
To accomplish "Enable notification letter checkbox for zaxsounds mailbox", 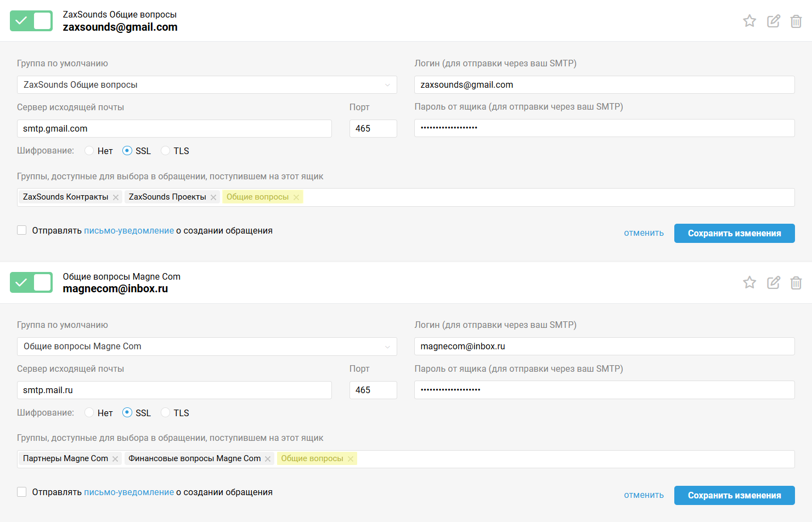I will tap(22, 230).
